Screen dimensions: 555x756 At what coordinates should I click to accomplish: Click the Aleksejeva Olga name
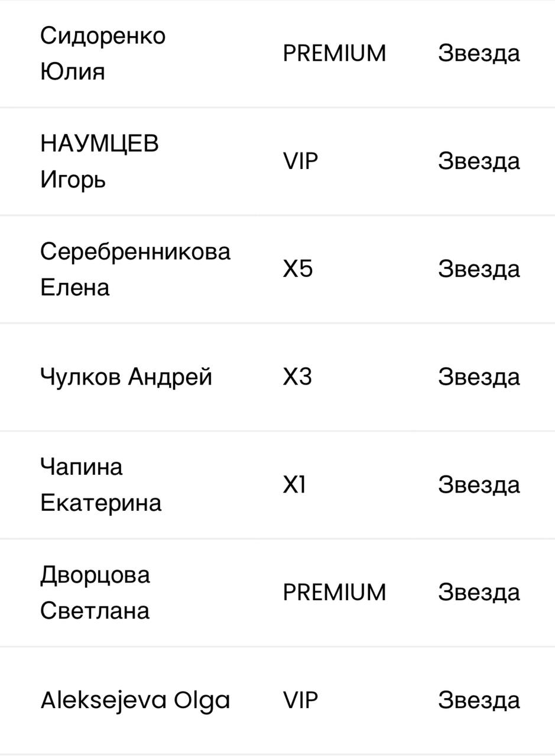pos(135,700)
